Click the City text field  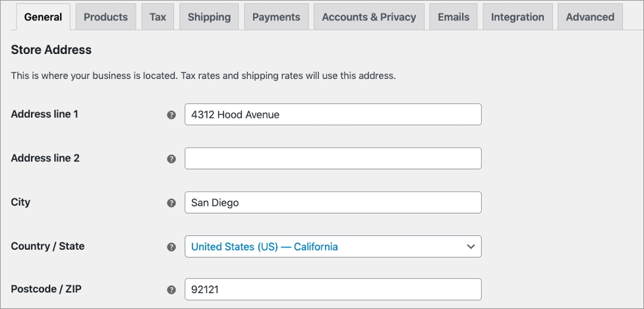click(x=332, y=203)
